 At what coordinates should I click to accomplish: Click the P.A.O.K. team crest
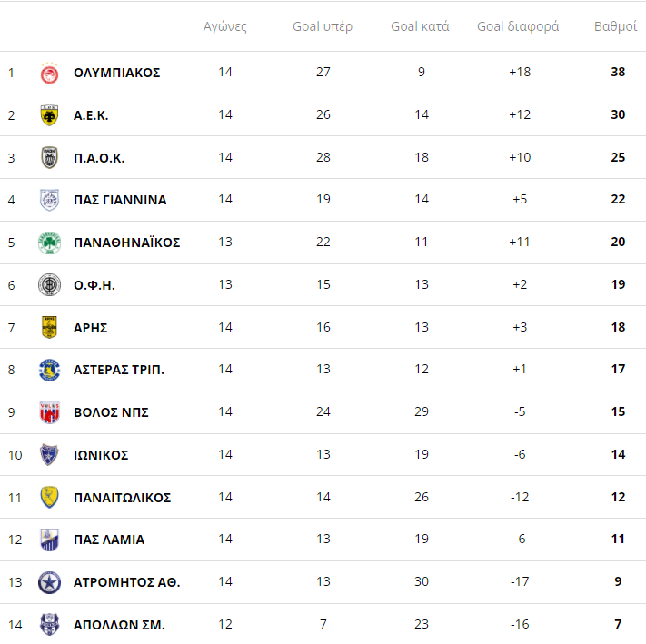(x=49, y=158)
